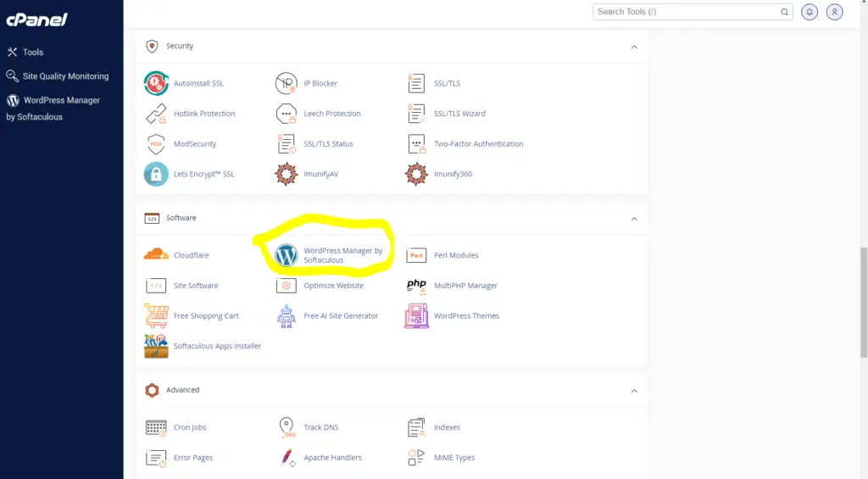
Task: Open sidebar WordPress Manager by Softaculous
Action: coord(53,109)
